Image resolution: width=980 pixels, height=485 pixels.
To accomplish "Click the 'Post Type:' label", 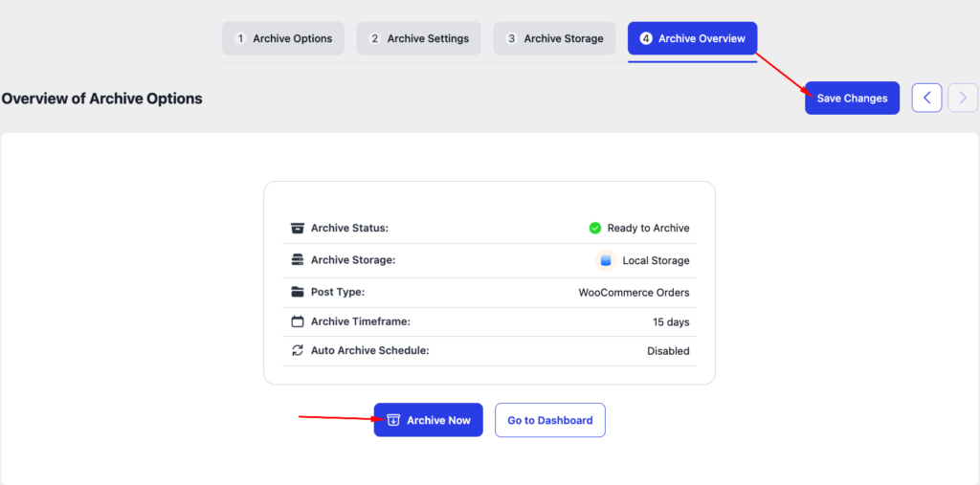I will pyautogui.click(x=338, y=292).
